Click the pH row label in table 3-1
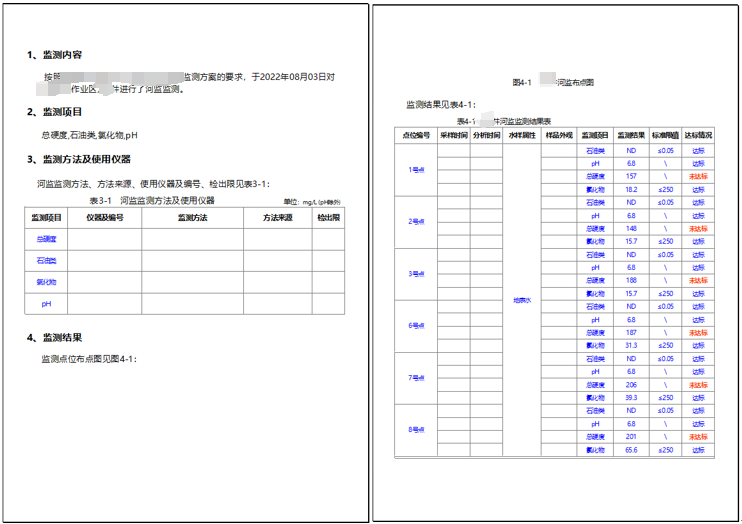The height and width of the screenshot is (524, 742). click(x=47, y=303)
